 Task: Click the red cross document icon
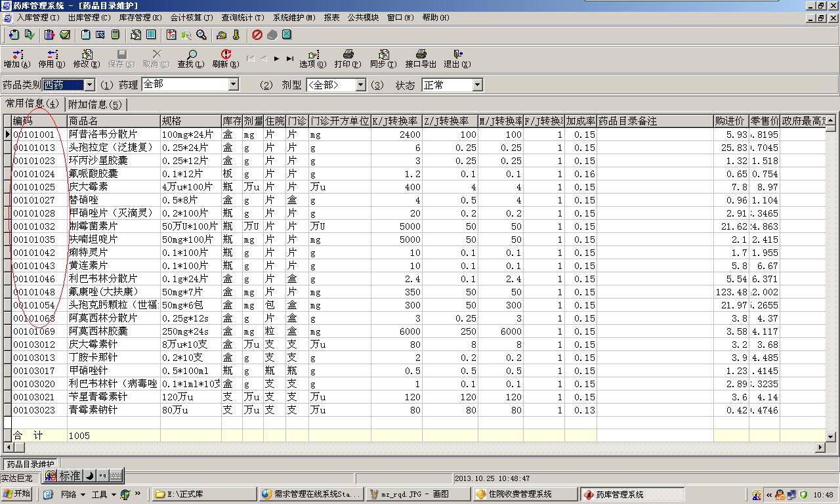click(171, 35)
